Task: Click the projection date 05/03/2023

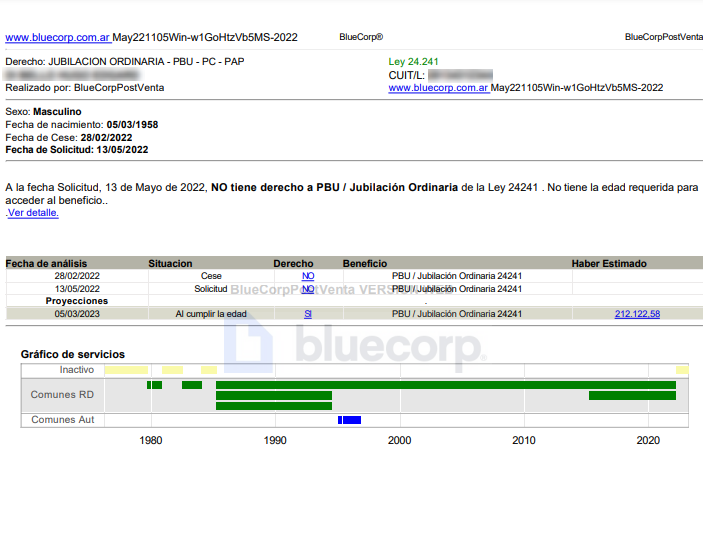Action: click(77, 314)
